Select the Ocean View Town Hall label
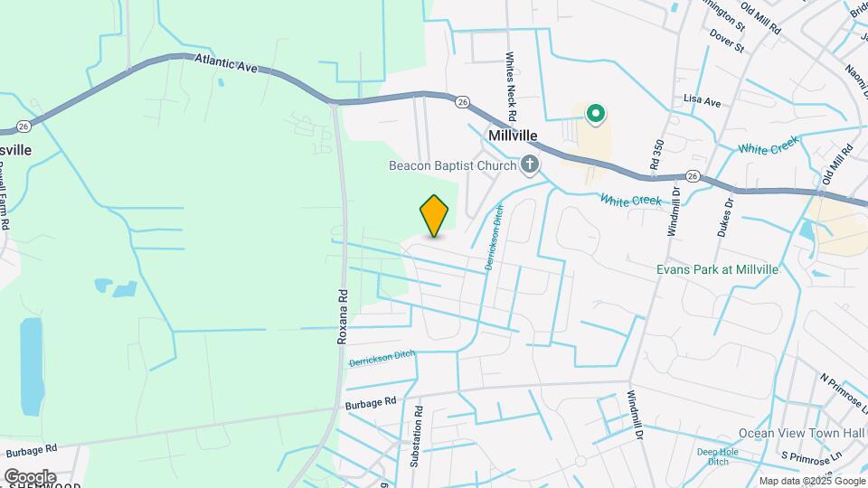Viewport: 868px width, 488px height. (x=802, y=433)
